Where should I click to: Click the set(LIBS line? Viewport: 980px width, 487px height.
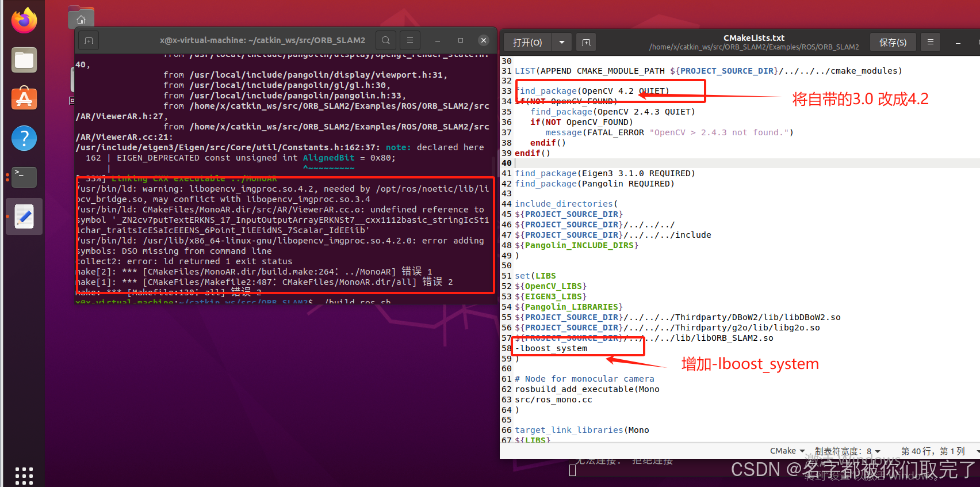click(x=535, y=276)
